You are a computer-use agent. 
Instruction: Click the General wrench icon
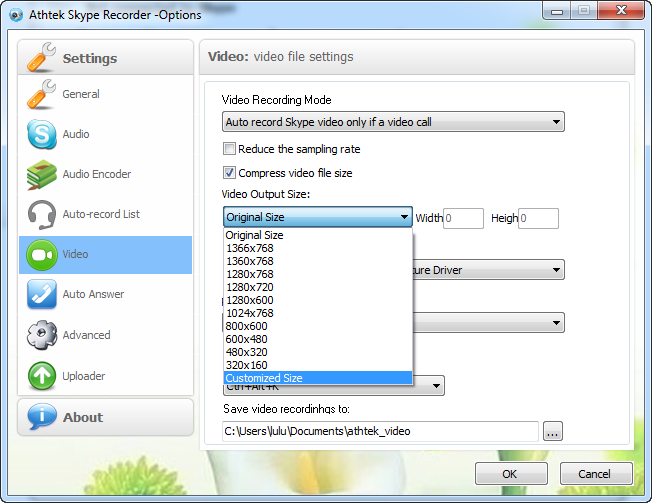(x=41, y=94)
